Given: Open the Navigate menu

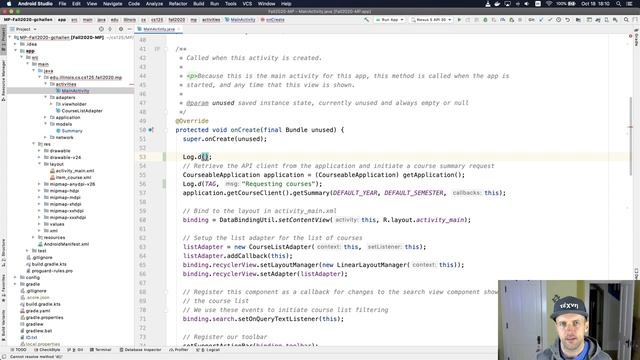Looking at the screenshot, I should click(x=113, y=4).
